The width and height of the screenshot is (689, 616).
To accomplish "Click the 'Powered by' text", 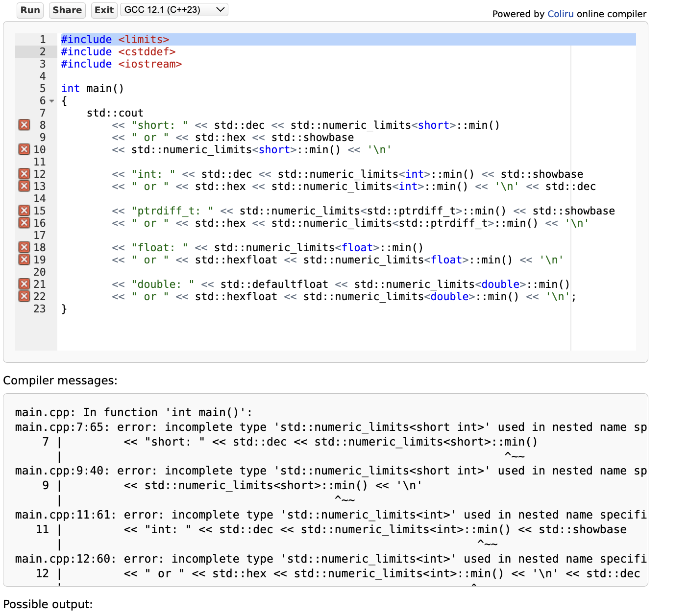I will [518, 14].
